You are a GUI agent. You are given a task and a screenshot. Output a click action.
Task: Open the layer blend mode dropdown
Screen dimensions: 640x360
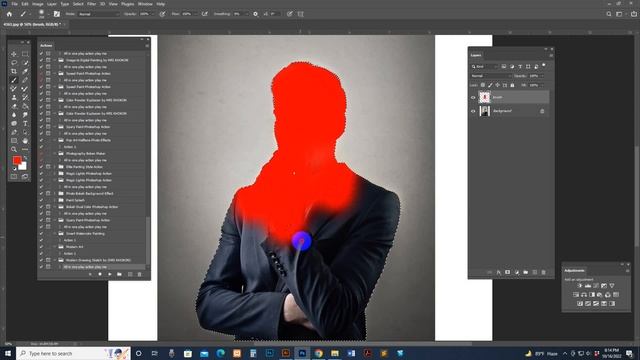click(x=491, y=76)
